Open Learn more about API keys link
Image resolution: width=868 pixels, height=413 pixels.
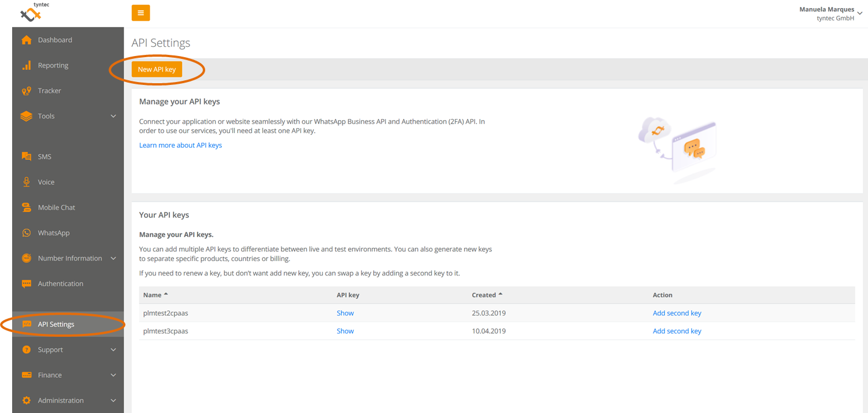[x=180, y=145]
